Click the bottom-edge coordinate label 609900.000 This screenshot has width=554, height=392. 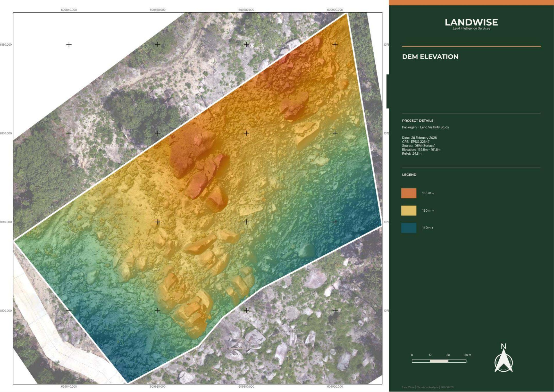point(335,387)
